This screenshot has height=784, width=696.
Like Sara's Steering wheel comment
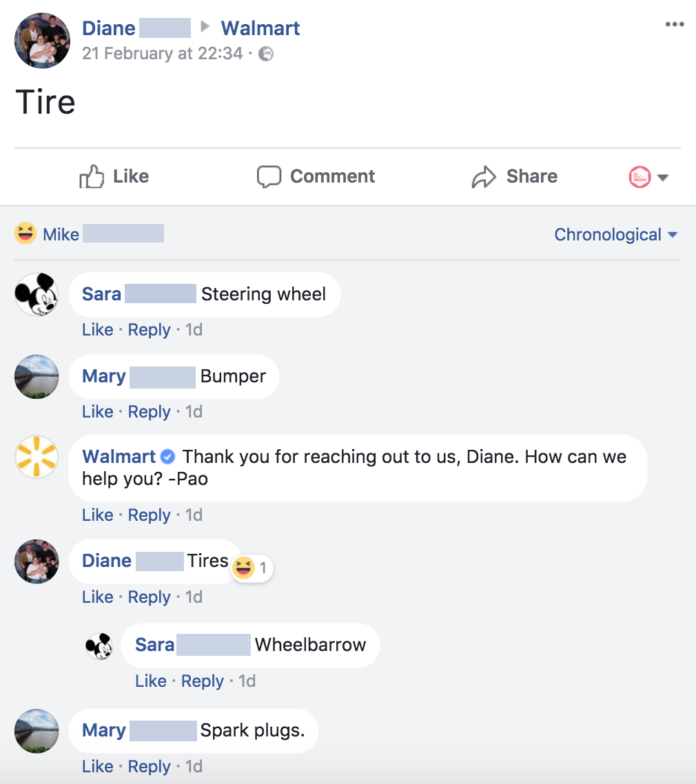coord(97,330)
